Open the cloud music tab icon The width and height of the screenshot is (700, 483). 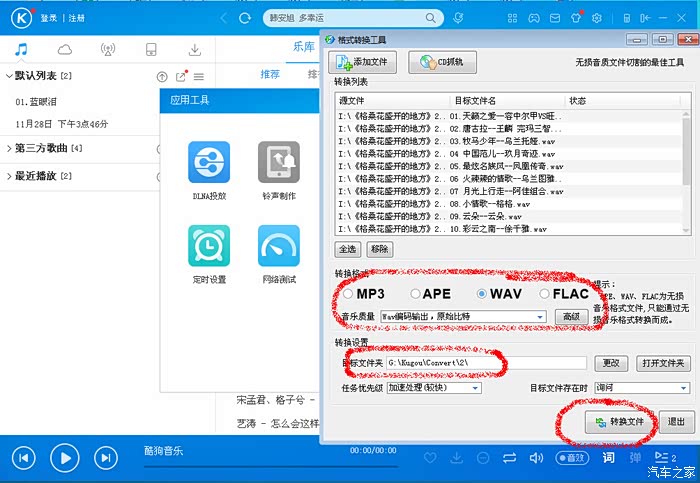pyautogui.click(x=65, y=49)
